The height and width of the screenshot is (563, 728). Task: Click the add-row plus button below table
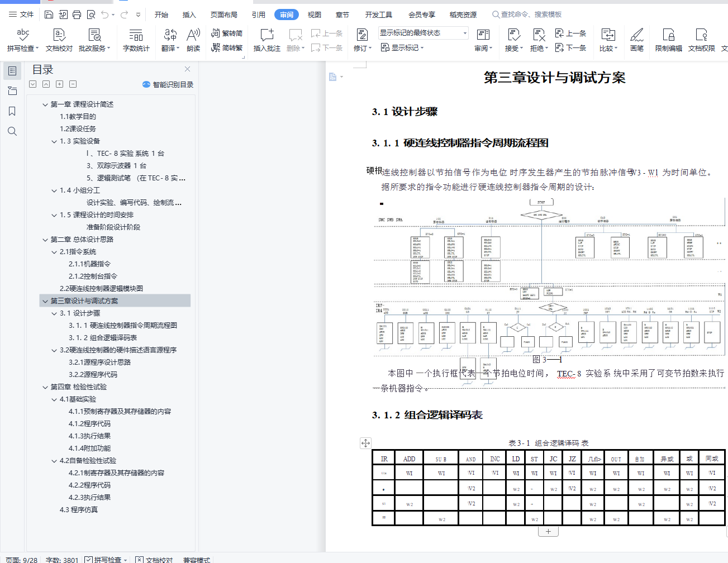pyautogui.click(x=548, y=532)
